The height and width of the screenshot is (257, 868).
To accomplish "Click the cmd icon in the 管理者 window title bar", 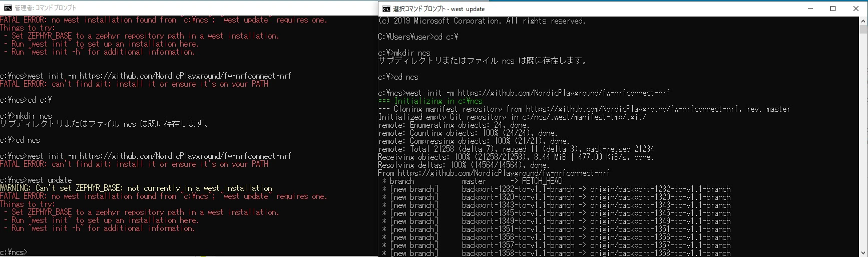I will [x=8, y=8].
